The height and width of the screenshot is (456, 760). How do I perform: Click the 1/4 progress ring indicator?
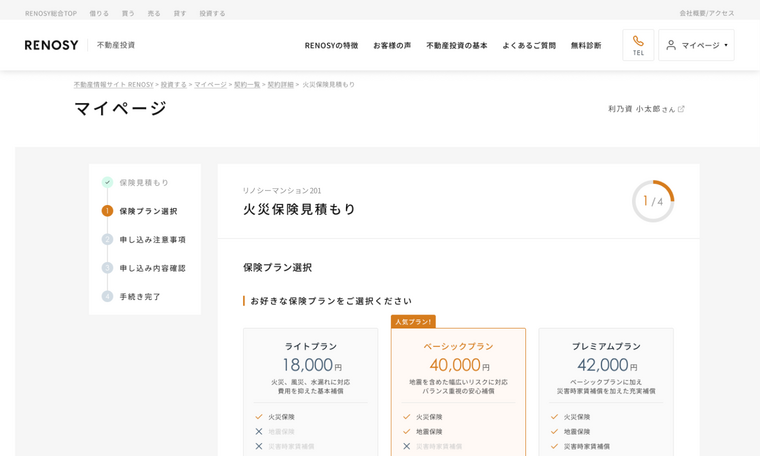coord(653,201)
